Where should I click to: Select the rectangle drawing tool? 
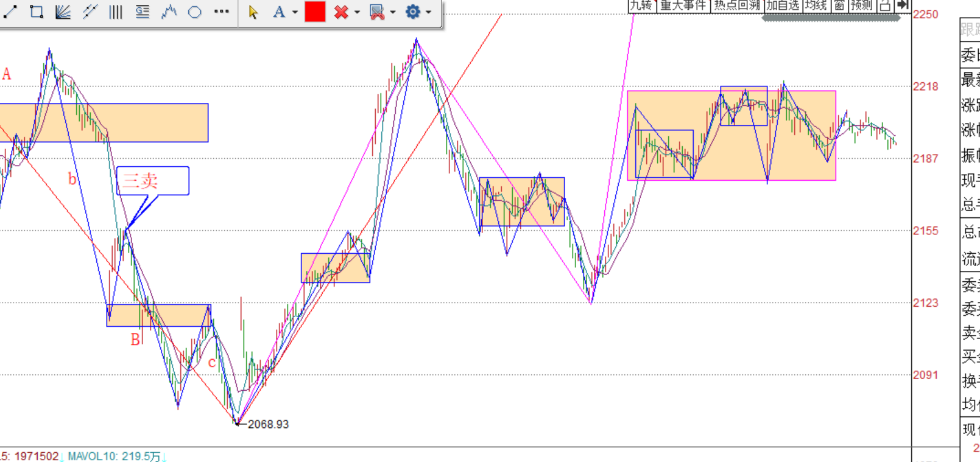[37, 12]
